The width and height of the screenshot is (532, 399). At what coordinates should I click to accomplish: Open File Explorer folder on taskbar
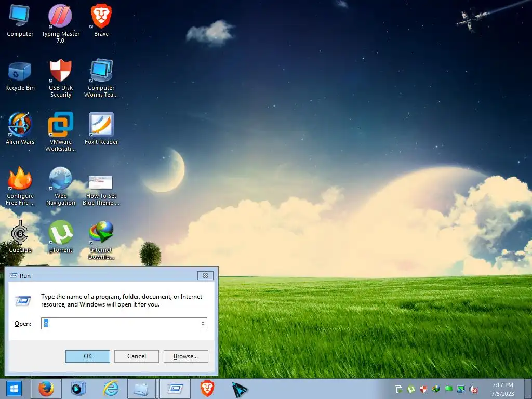(x=141, y=389)
